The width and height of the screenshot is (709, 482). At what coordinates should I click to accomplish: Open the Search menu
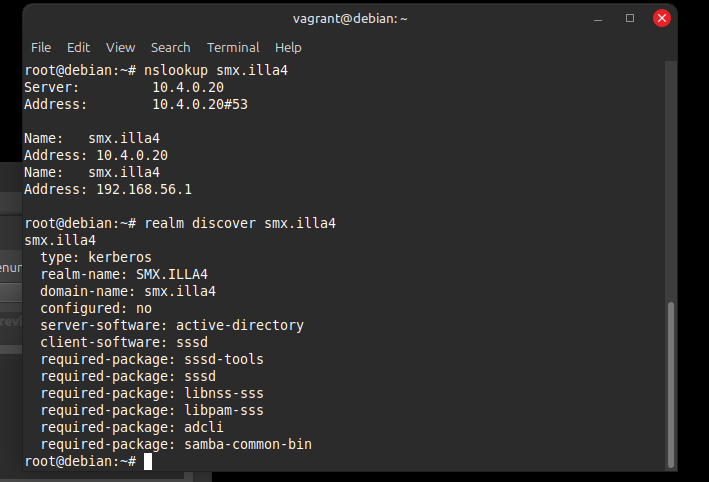(x=170, y=47)
